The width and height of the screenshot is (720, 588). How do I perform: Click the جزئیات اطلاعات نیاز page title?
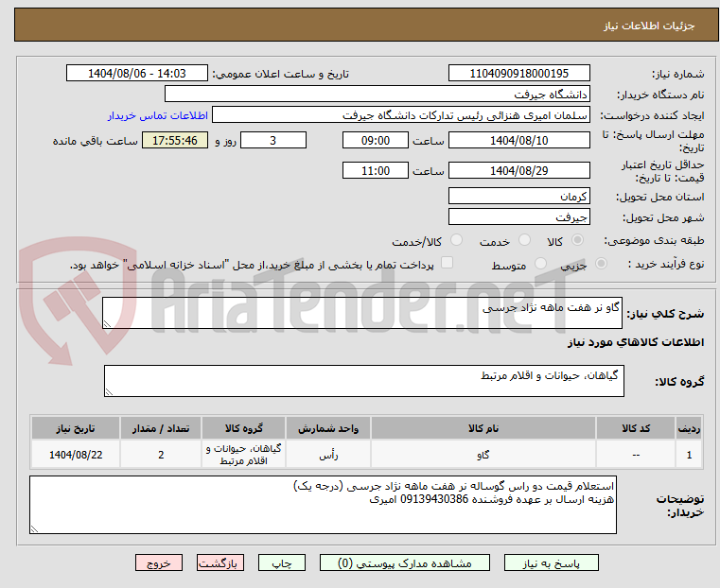(649, 26)
